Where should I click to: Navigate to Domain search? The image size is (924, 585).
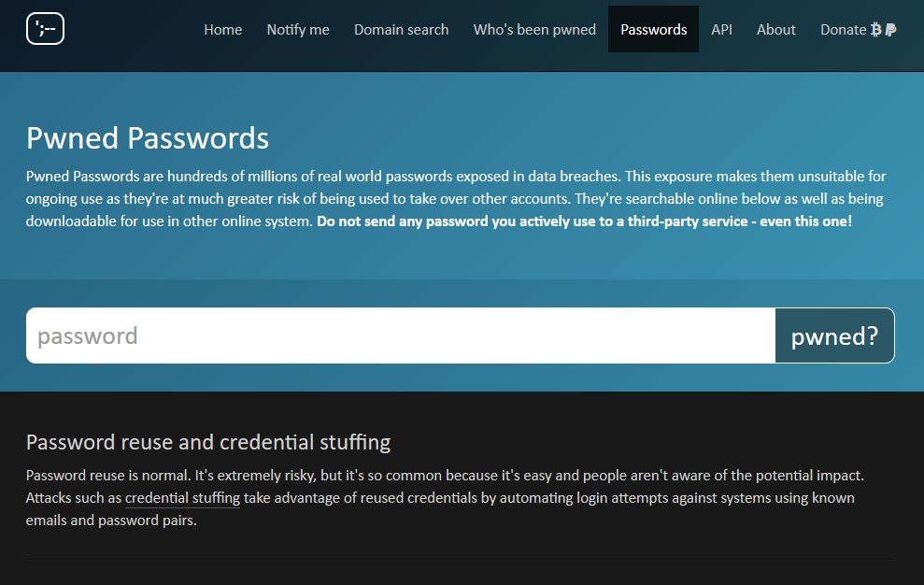click(x=401, y=30)
